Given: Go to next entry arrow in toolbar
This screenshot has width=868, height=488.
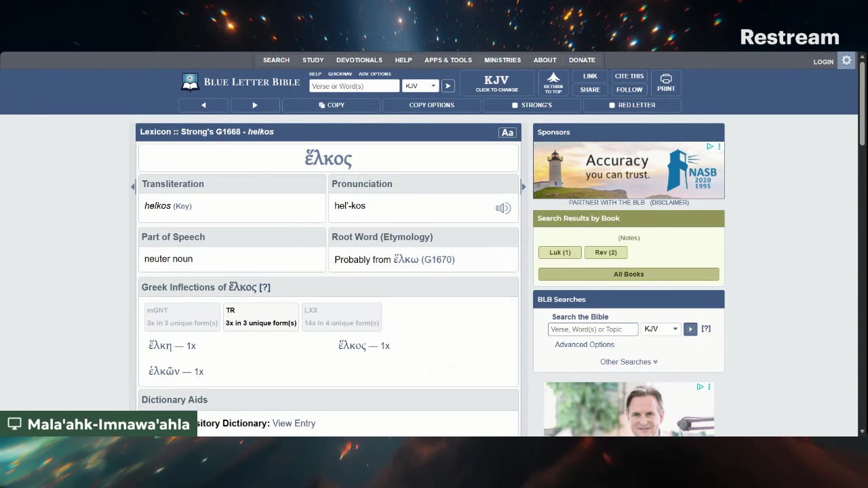Looking at the screenshot, I should [255, 105].
